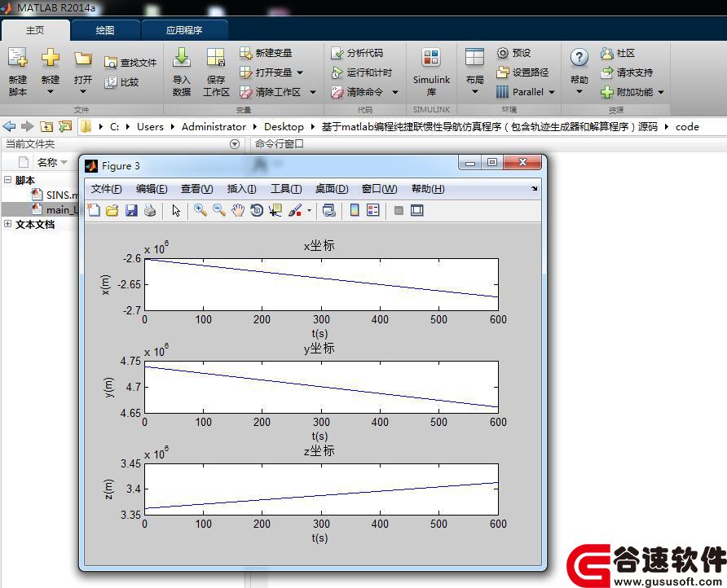Viewport: 727px width, 588px height.
Task: Click Run and Time (运行和计时)
Action: point(362,72)
